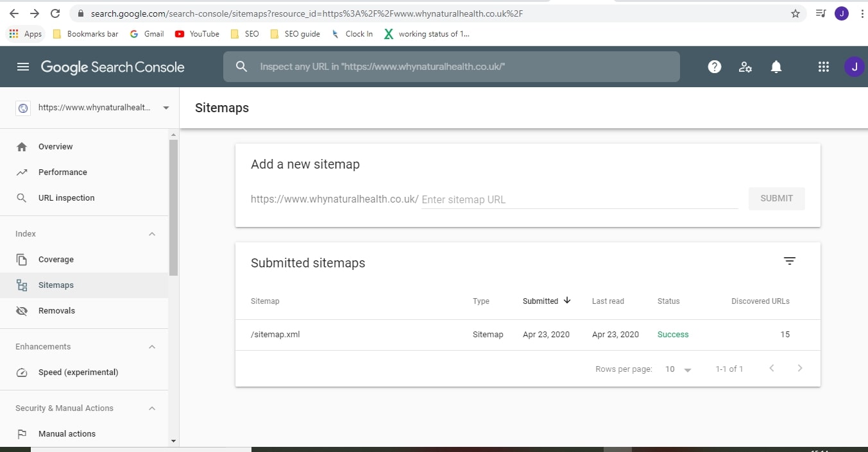Open Search Console help
The image size is (868, 452).
coord(714,66)
